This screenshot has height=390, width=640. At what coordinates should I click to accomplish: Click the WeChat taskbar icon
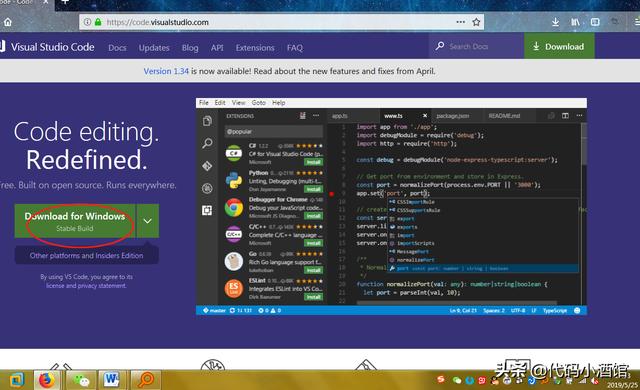coord(82,380)
